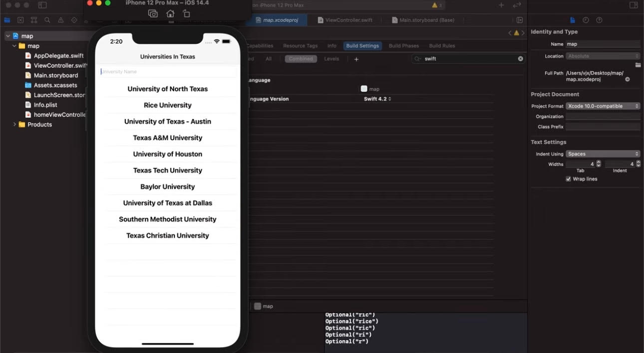644x353 pixels.
Task: Reveal project full path in Finder arrow
Action: coord(628,79)
